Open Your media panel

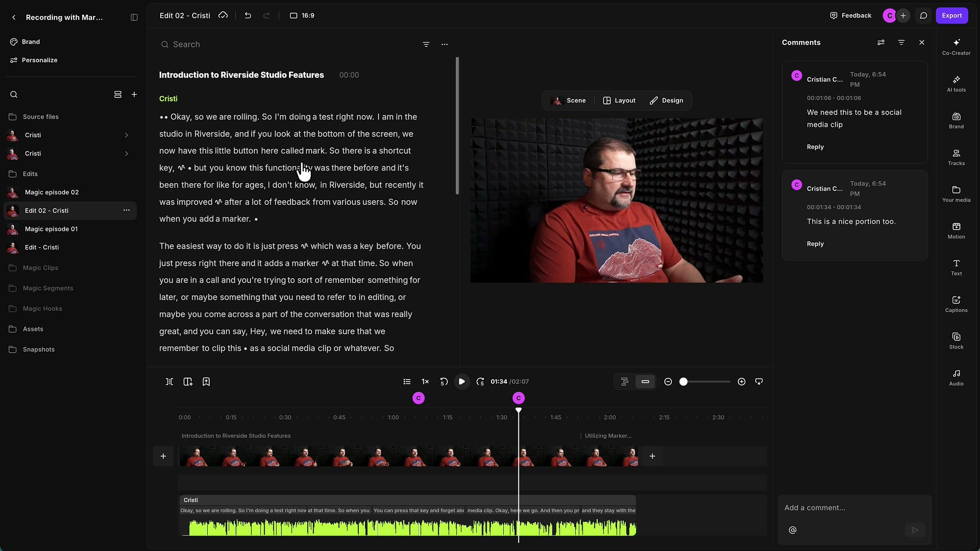click(x=956, y=194)
